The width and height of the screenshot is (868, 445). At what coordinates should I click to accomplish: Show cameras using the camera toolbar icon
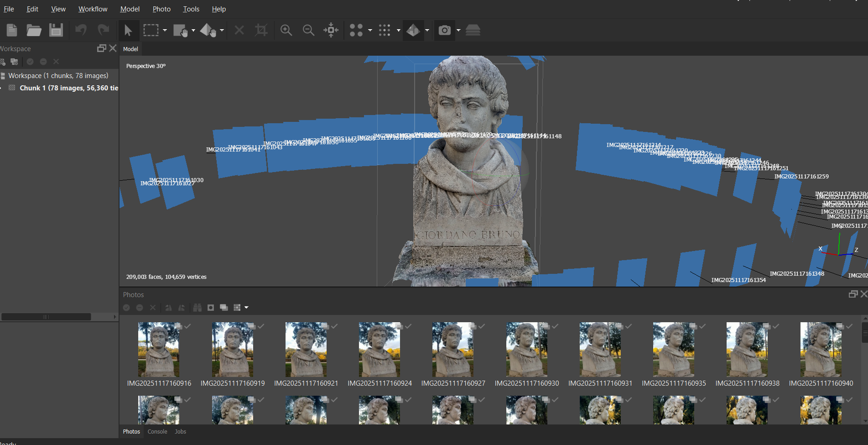444,30
